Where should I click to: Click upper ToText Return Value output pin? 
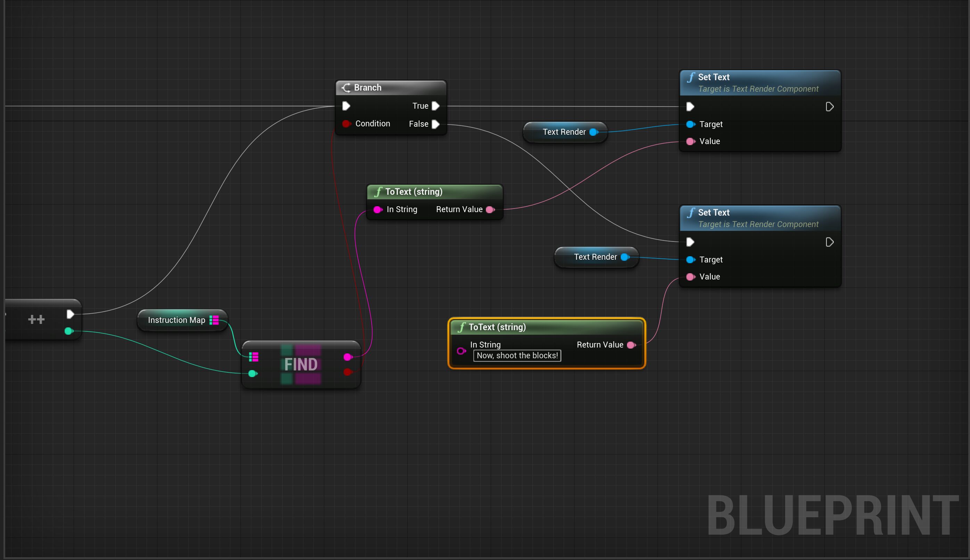tap(490, 210)
